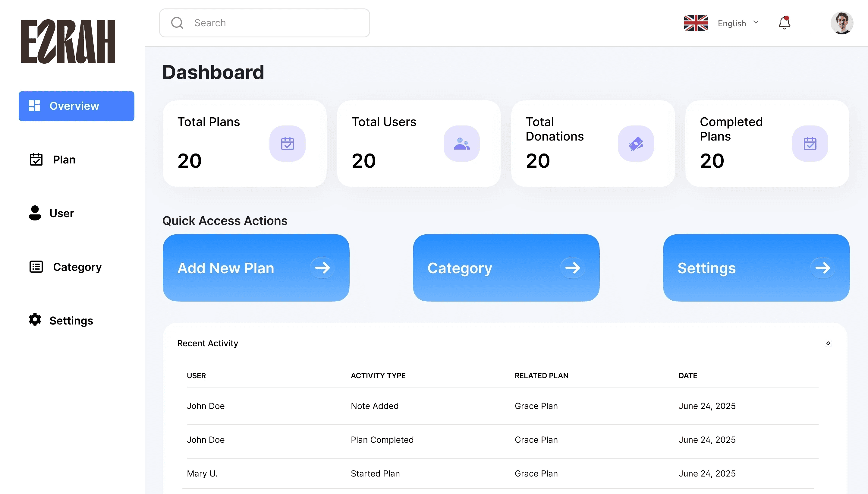Click the arrow on Category card
This screenshot has height=494, width=868.
(572, 268)
